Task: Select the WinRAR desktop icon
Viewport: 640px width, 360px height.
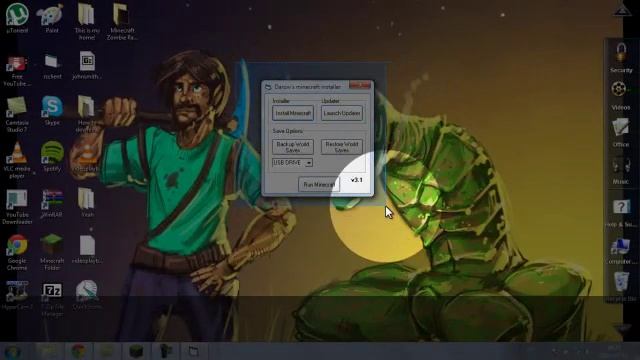Action: [x=52, y=202]
